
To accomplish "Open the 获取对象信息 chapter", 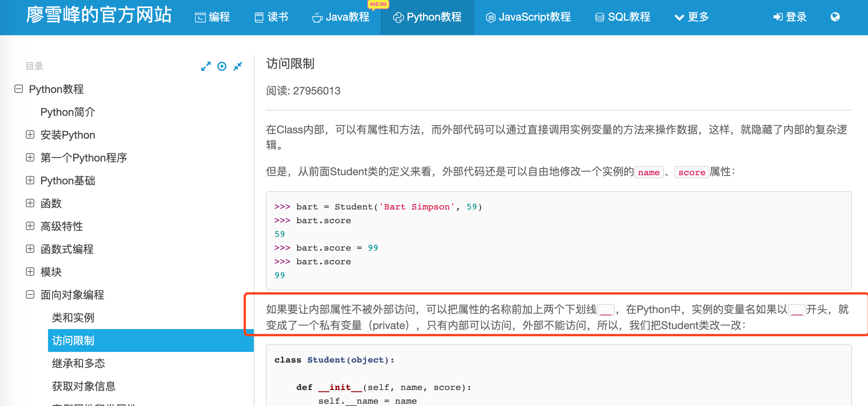I will [x=84, y=386].
